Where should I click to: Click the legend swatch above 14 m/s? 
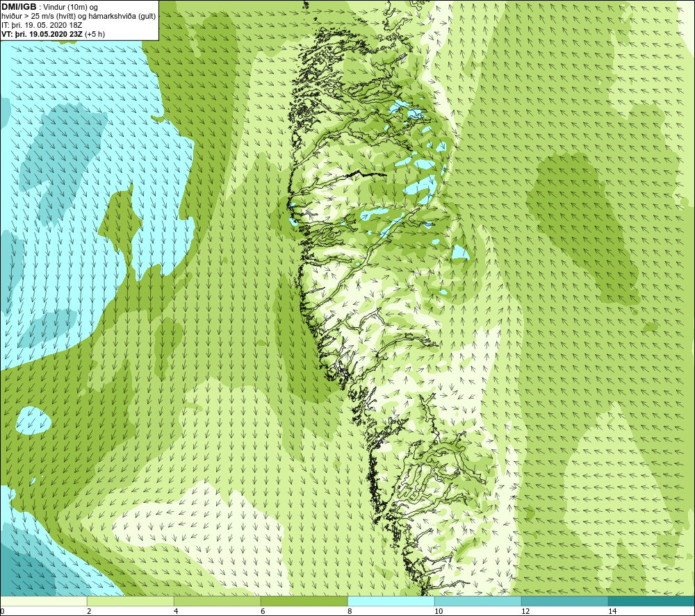(652, 601)
